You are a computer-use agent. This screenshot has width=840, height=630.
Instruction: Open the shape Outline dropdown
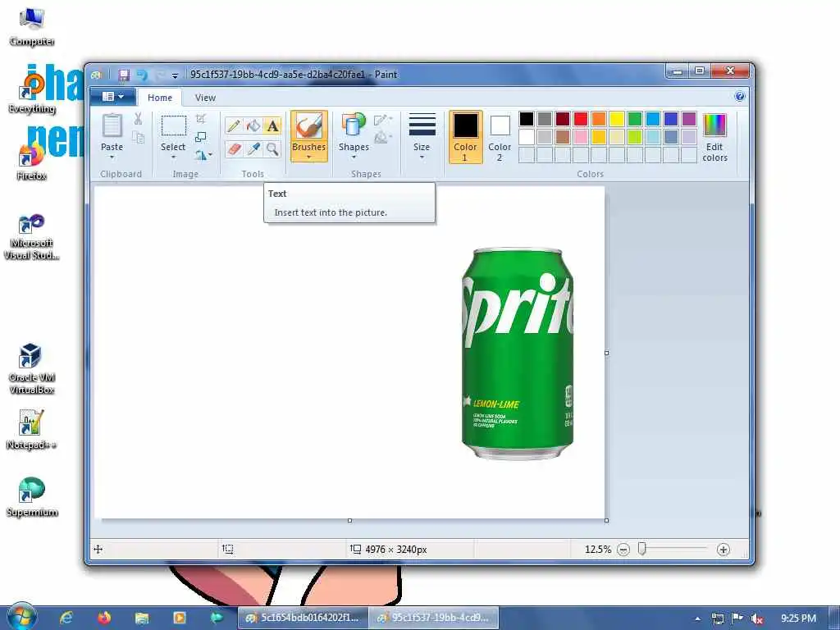coord(383,120)
